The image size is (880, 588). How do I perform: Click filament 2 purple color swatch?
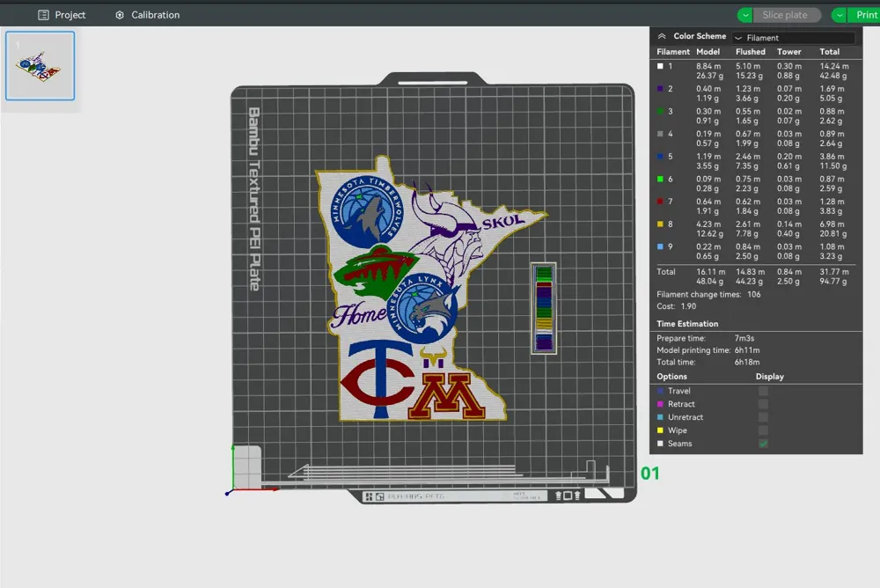[x=660, y=89]
